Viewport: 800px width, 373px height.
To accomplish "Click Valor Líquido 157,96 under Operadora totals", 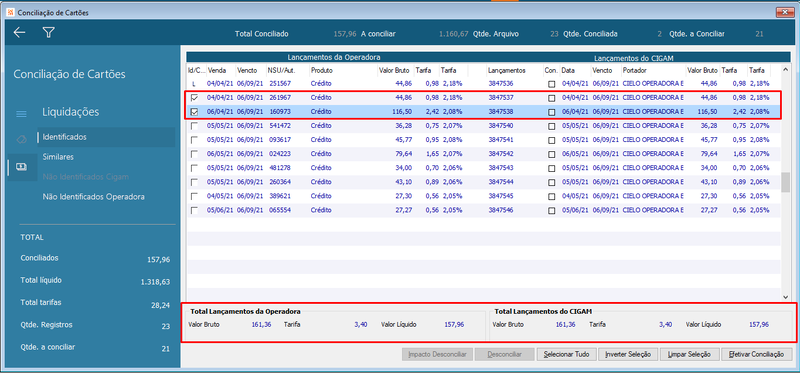I will (454, 325).
